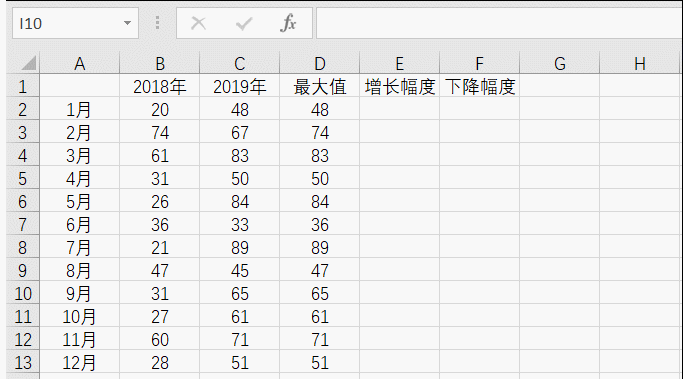Expand the Name Box dropdown arrow
The image size is (683, 379).
coord(127,23)
